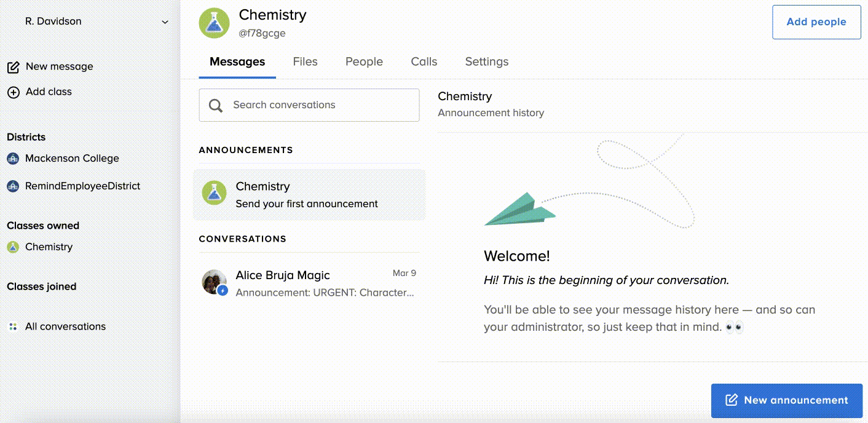Click the Add class plus icon

[x=13, y=92]
